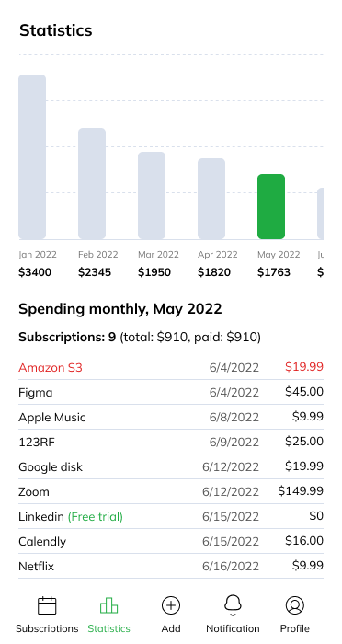
Task: Open the Calendly subscription entry
Action: (x=171, y=541)
